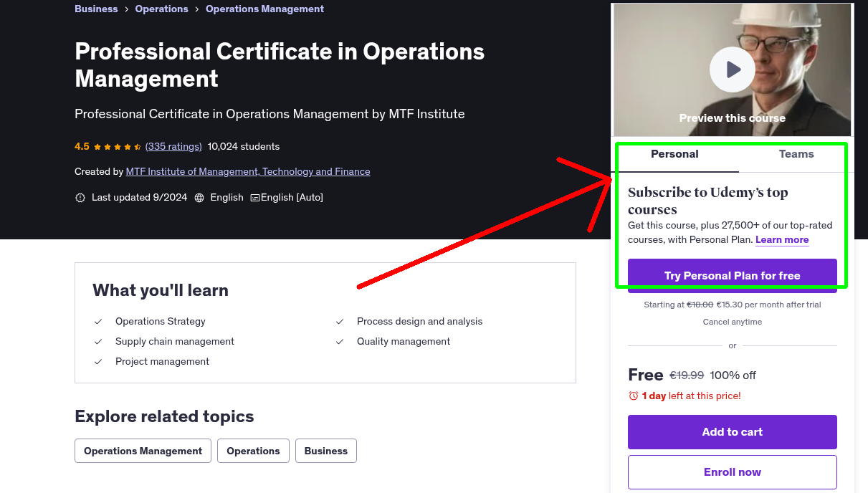The width and height of the screenshot is (868, 493).
Task: Click the Subscribe to Udemy's top courses heading
Action: 708,201
